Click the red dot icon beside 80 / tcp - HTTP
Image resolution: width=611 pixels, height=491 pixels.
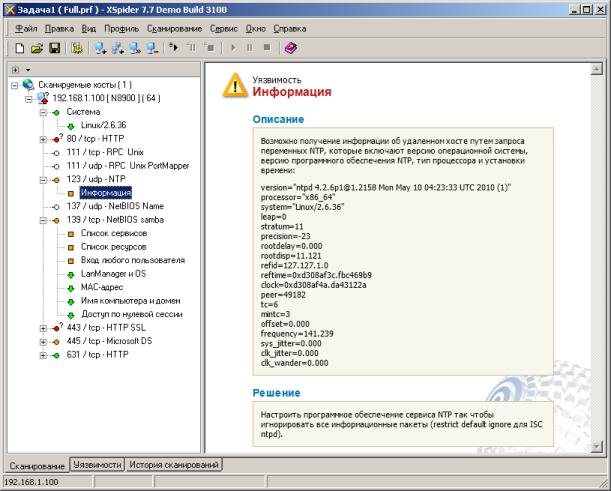pos(57,140)
